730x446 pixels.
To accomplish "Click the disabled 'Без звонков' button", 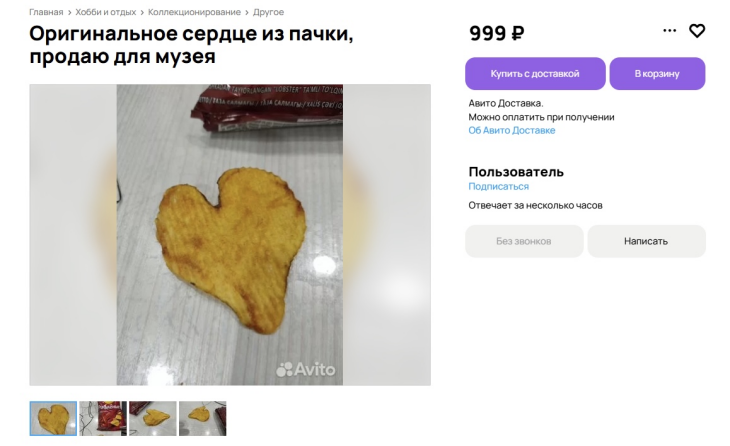I will point(524,241).
